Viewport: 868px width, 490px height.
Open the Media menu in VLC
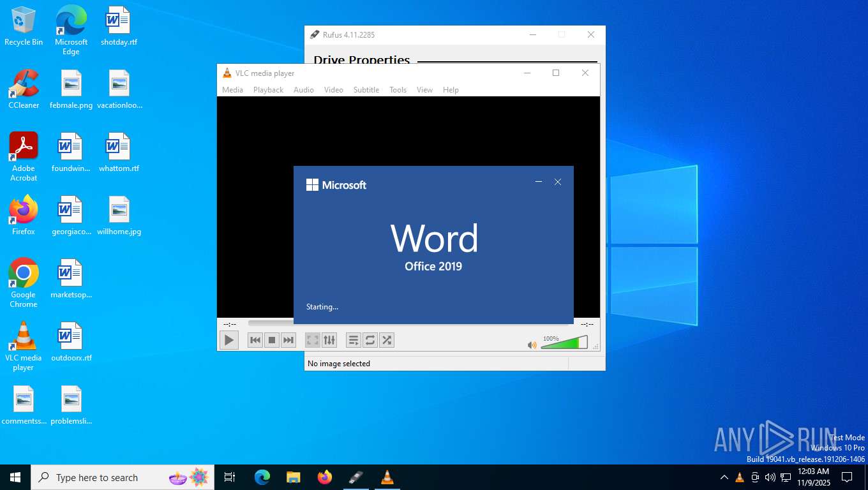[x=232, y=90]
